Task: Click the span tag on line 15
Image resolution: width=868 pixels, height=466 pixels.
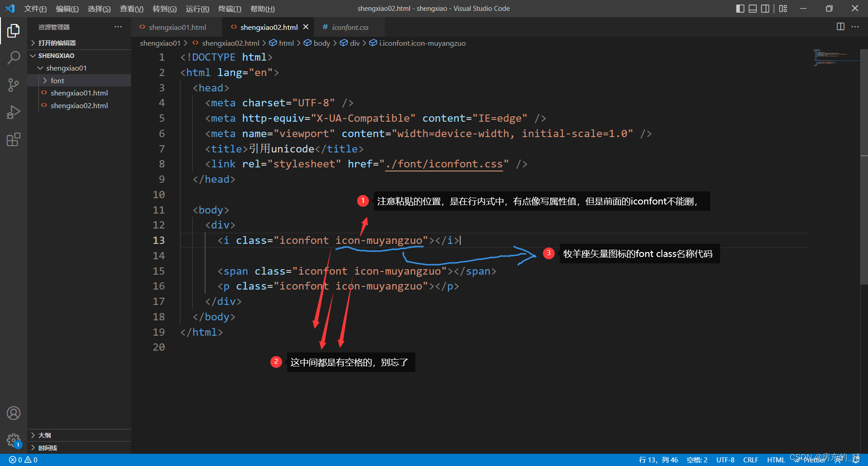Action: (236, 271)
